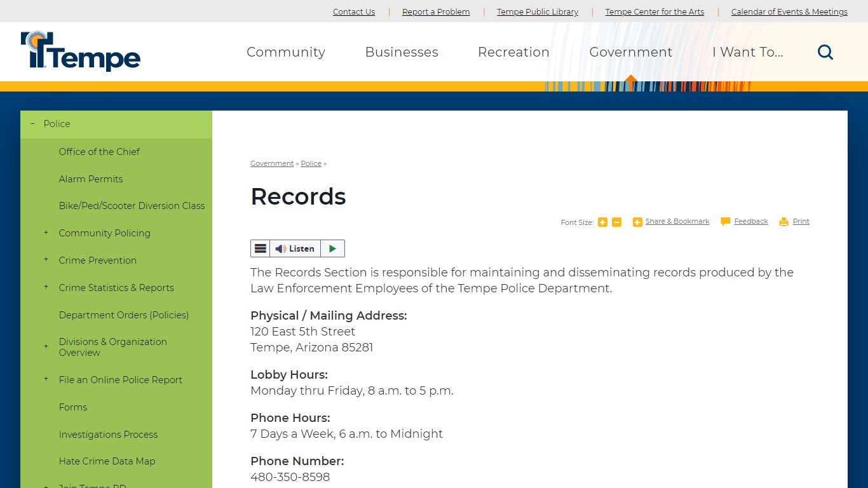Open File an Online Police Report page

tap(121, 379)
